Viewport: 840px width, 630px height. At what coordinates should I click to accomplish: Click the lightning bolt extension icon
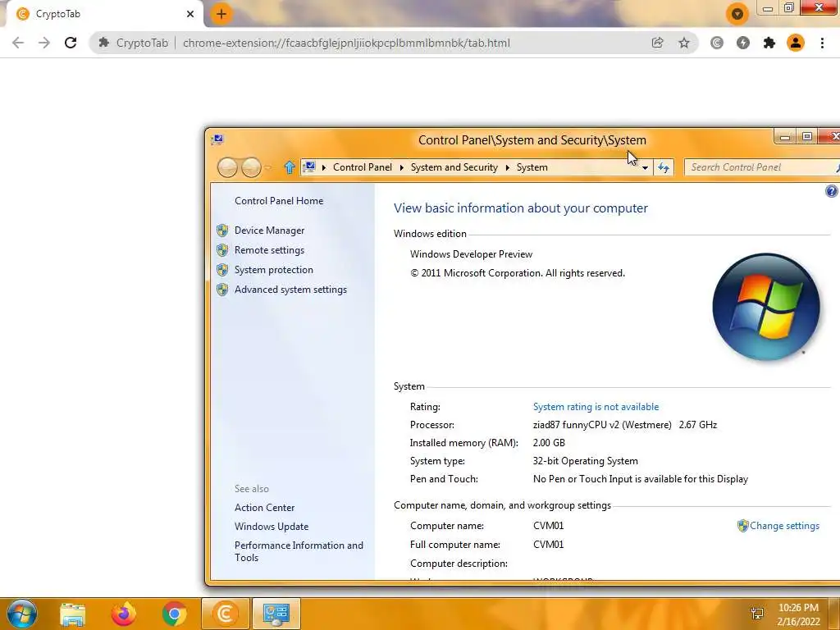tap(743, 43)
